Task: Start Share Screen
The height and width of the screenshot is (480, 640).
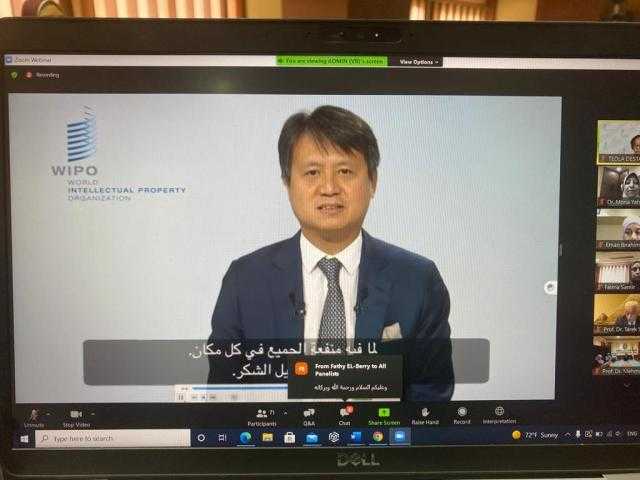Action: (384, 417)
